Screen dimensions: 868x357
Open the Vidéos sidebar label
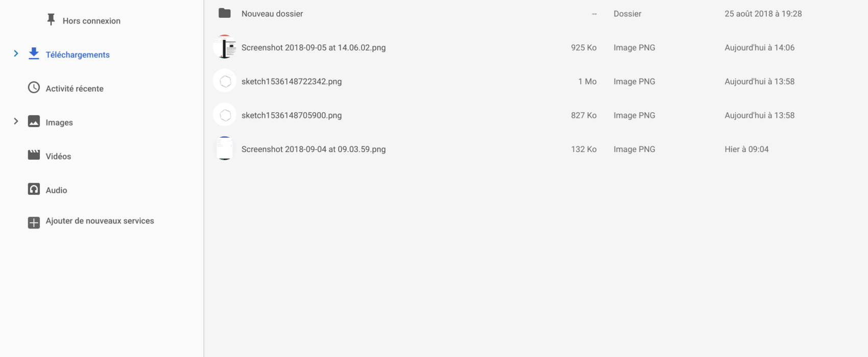point(58,157)
